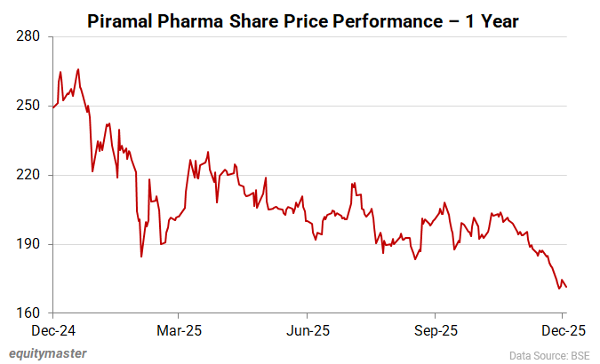Select the Mar-25 x-axis label
The image size is (600, 364).
(x=179, y=330)
